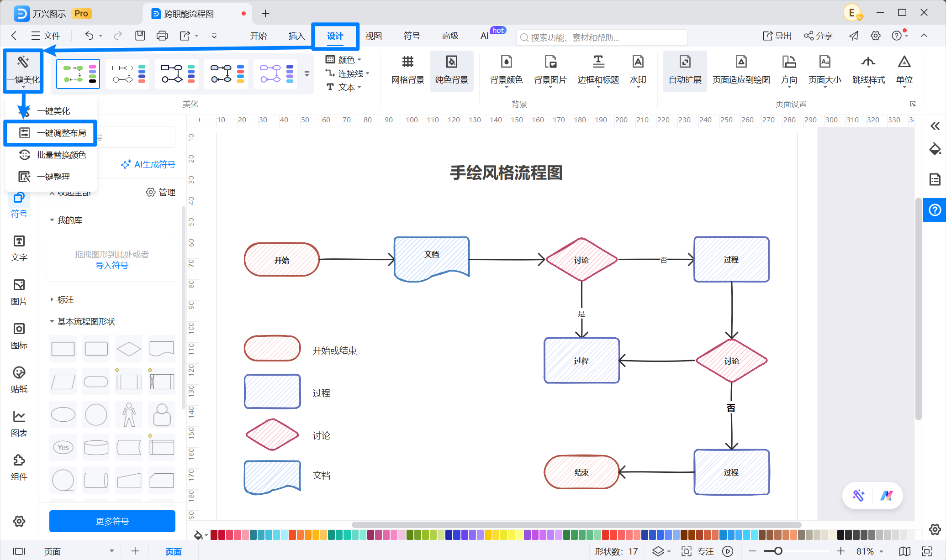Screen dimensions: 946x560
Task: Open the 图片 images sidebar panel
Action: pos(19,292)
